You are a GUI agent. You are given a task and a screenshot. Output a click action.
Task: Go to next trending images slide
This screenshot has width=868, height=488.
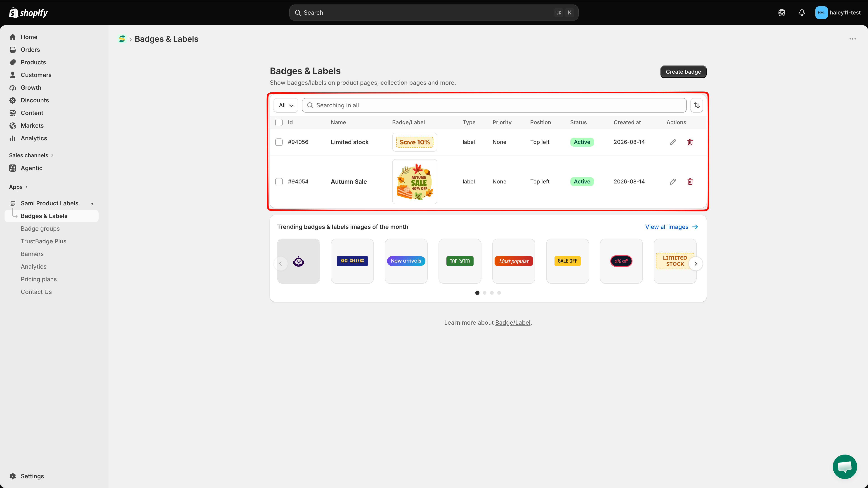pos(696,264)
